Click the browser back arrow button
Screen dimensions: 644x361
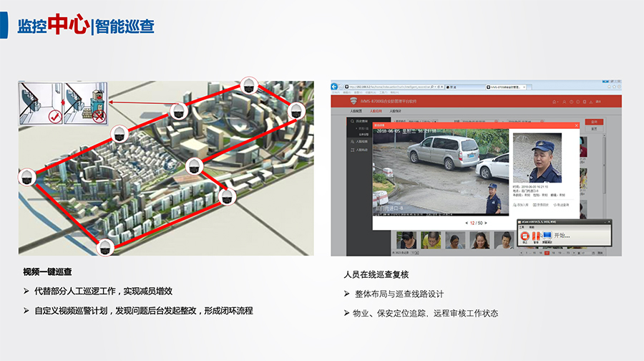pos(336,87)
